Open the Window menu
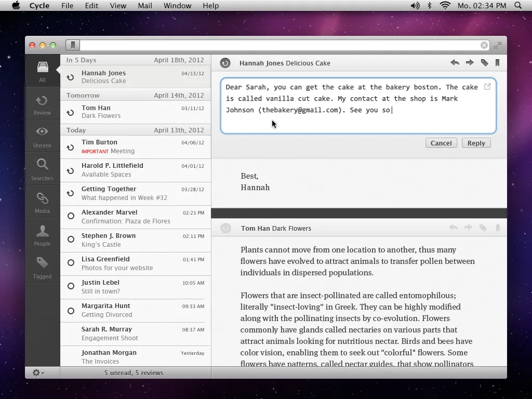This screenshot has width=532, height=399. [x=178, y=6]
